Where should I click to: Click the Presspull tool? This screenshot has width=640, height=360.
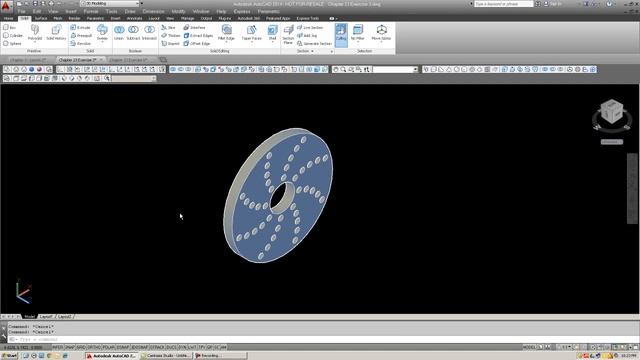point(81,36)
